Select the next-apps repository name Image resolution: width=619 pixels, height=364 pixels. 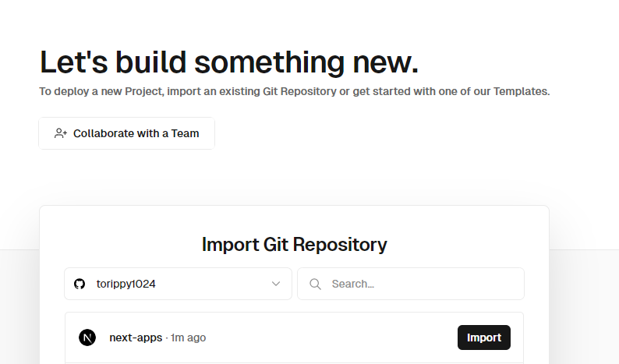click(136, 337)
